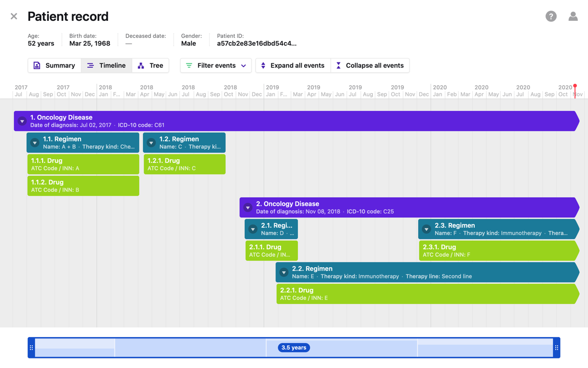Image resolution: width=588 pixels, height=368 pixels.
Task: Toggle the 1.2. Regimen collapse arrow
Action: (151, 143)
